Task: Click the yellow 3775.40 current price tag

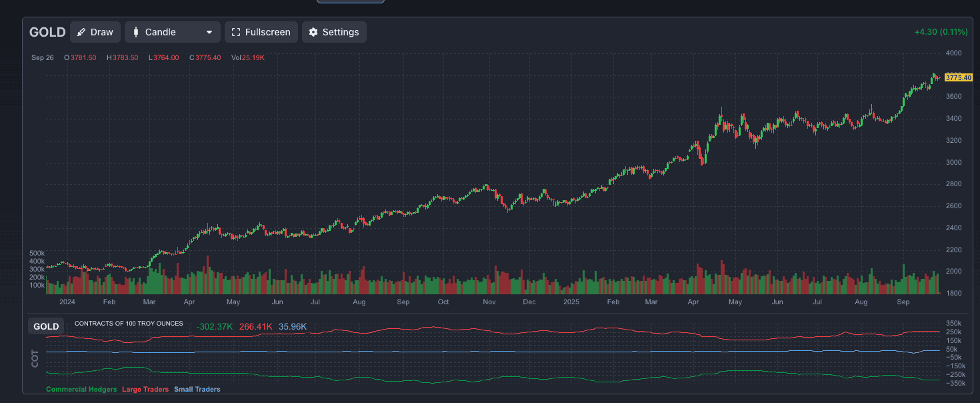Action: (x=958, y=77)
